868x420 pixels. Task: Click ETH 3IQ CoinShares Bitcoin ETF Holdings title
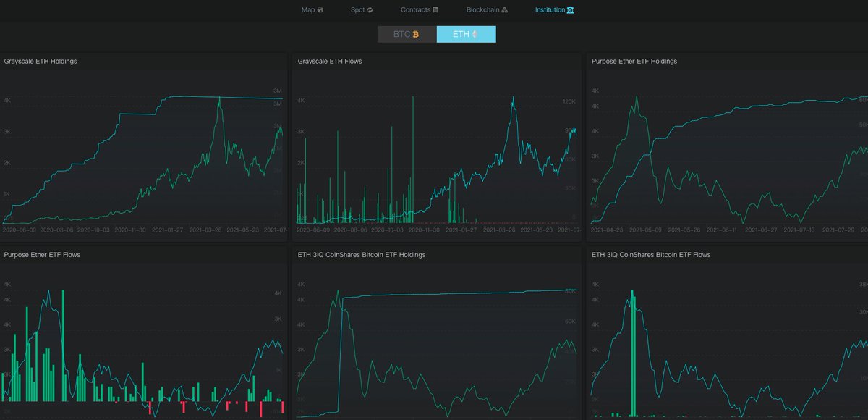click(362, 255)
